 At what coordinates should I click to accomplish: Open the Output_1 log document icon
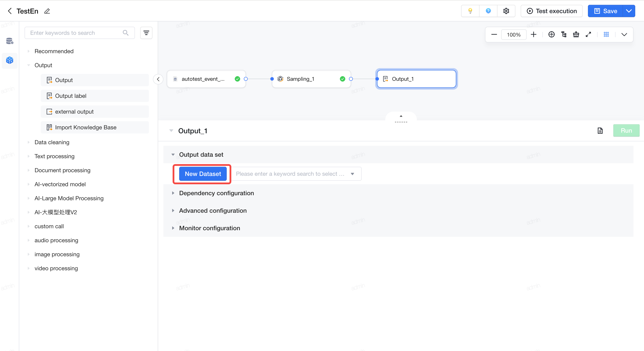coord(600,131)
